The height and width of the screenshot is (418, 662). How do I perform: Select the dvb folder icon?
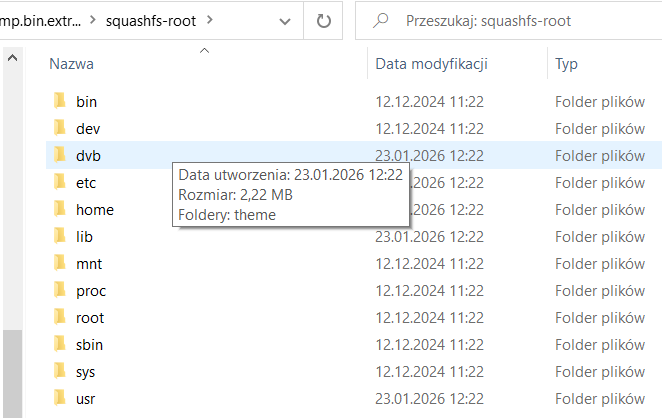(x=60, y=155)
